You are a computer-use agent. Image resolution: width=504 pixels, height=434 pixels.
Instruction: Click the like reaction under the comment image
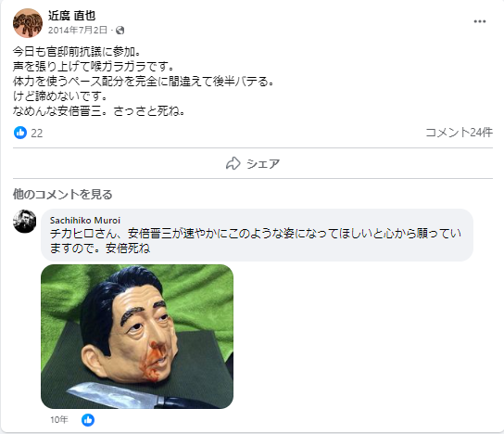pos(88,420)
